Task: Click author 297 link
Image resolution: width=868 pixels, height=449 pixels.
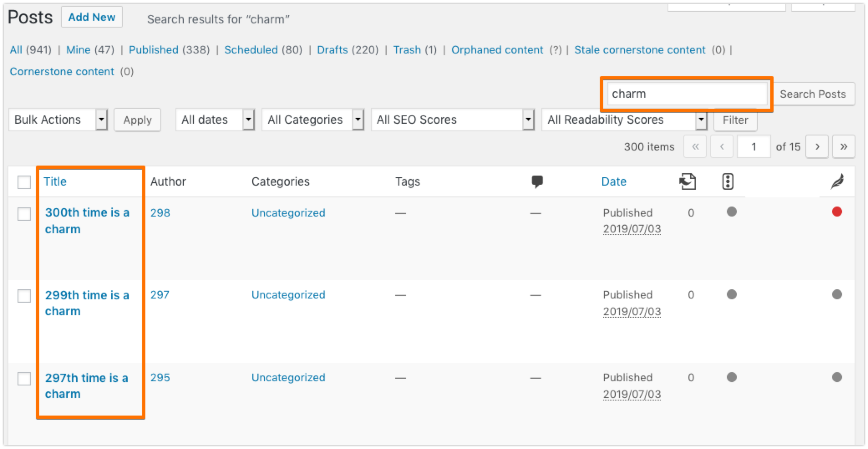Action: 160,295
